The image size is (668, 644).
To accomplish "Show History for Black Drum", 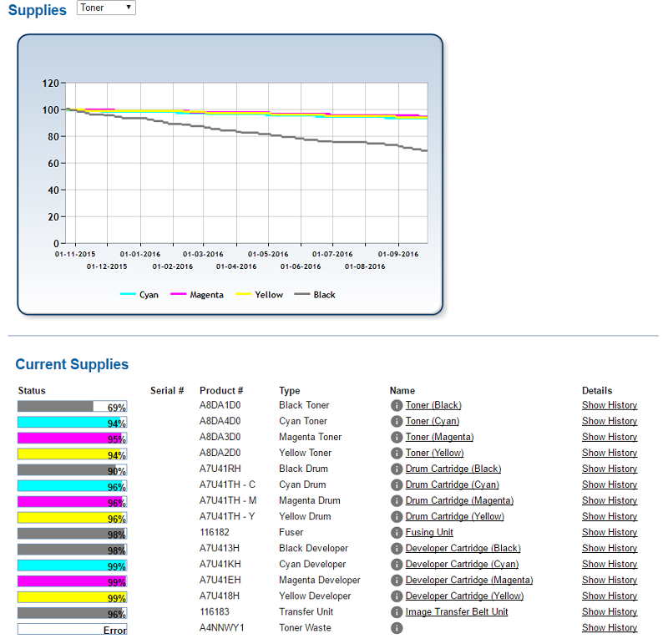I will coord(610,469).
